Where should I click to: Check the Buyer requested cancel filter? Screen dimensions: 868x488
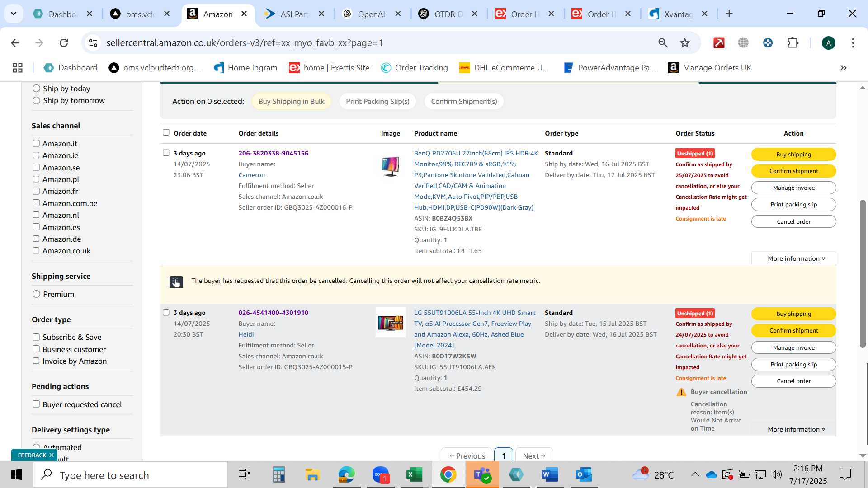36,404
